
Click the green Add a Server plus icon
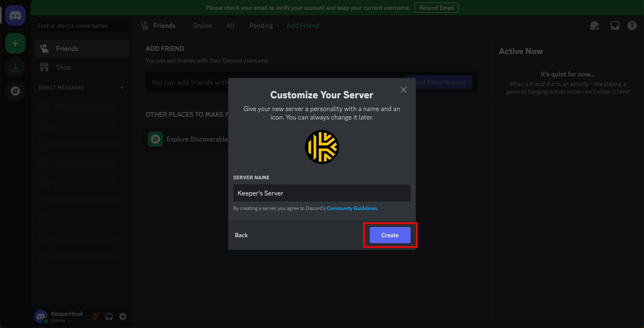(15, 43)
